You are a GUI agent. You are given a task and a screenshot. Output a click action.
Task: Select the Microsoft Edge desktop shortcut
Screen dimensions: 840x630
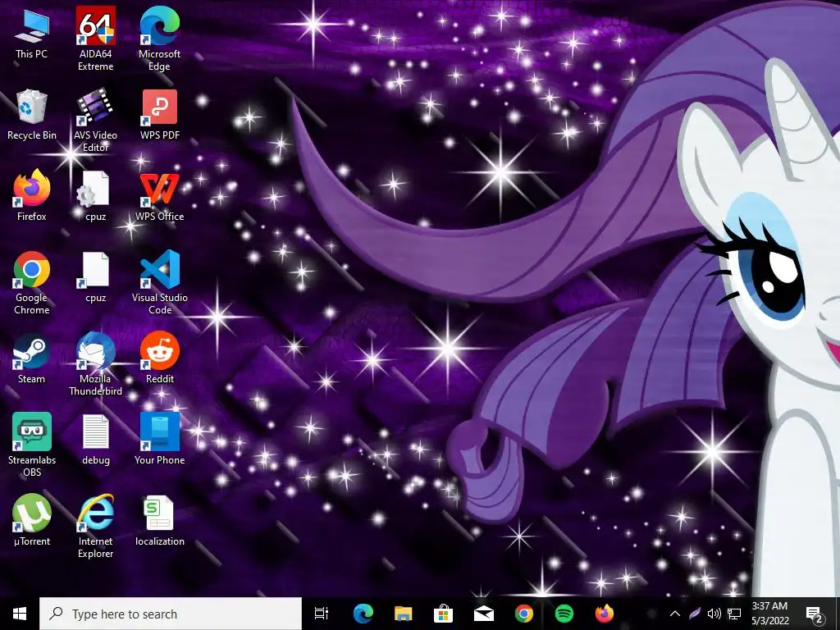tap(159, 39)
